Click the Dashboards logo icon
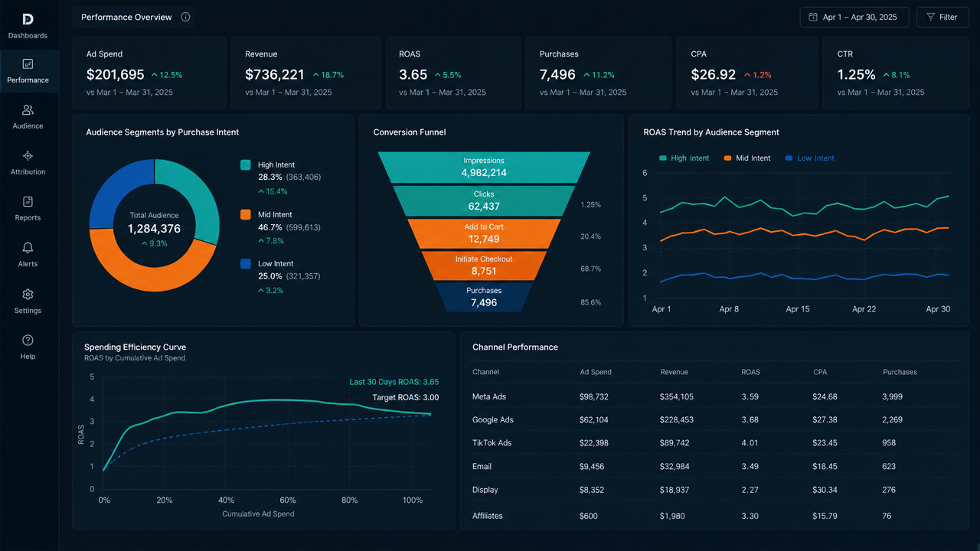 (28, 19)
